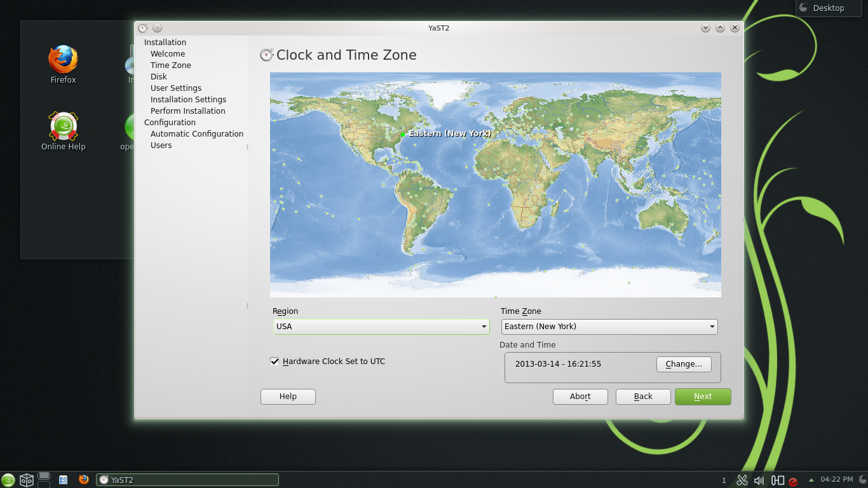
Task: Select Automatic Configuration in steps list
Action: click(x=197, y=134)
